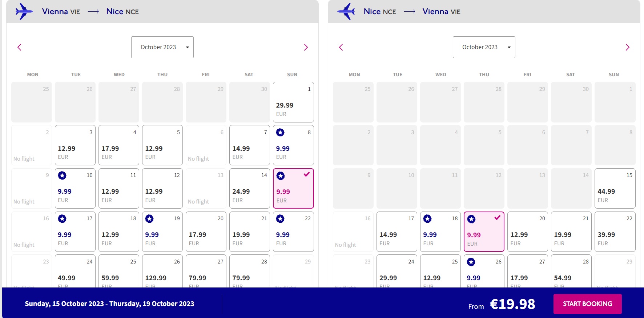
Task: Click star badge on outbound October 22
Action: (x=280, y=219)
